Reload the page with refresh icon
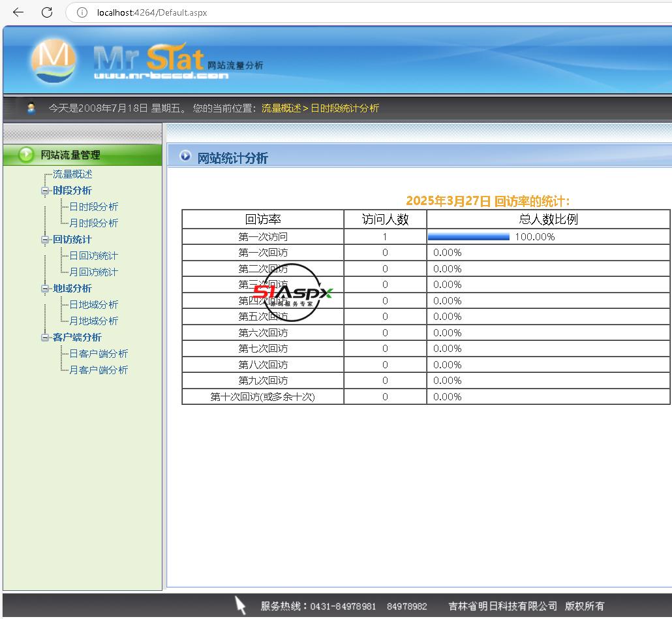The image size is (672, 619). click(47, 12)
